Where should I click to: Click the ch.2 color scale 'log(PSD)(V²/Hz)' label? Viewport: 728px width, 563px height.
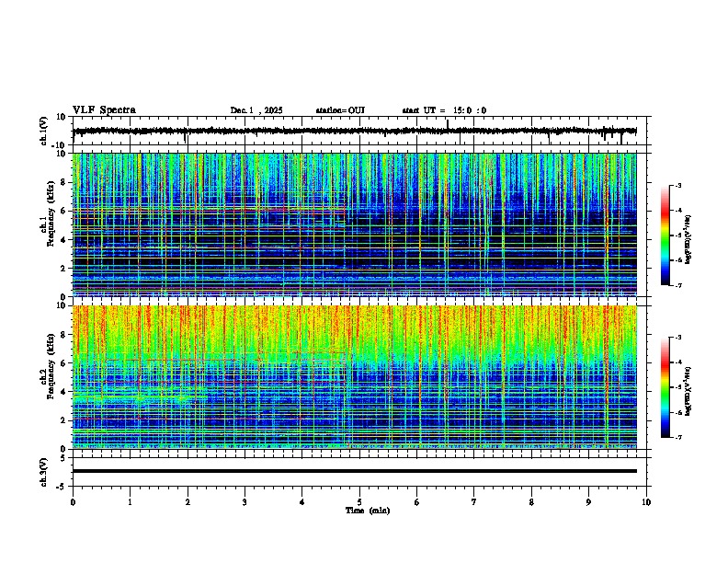tap(688, 391)
